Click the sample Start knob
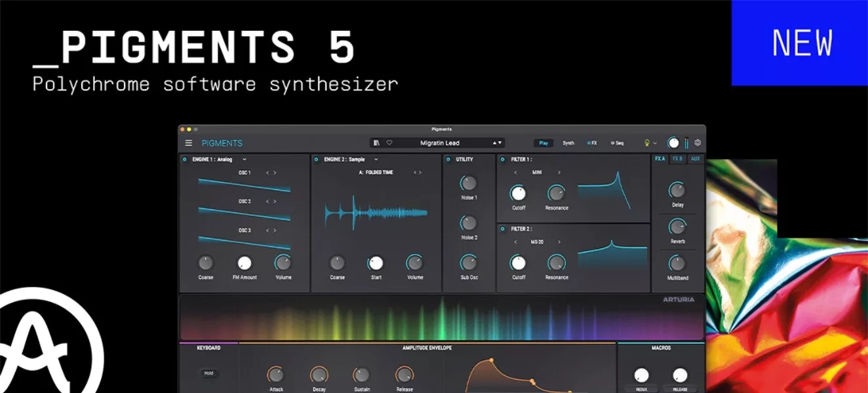 (376, 263)
